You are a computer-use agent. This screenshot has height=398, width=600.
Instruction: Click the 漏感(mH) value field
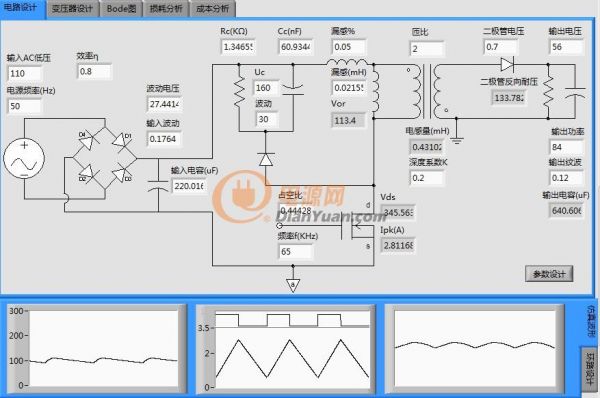pyautogui.click(x=348, y=88)
